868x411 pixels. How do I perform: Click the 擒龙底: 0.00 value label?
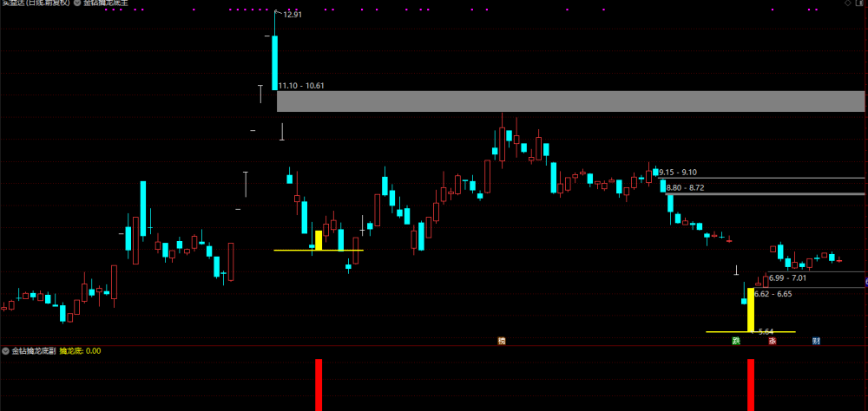80,350
